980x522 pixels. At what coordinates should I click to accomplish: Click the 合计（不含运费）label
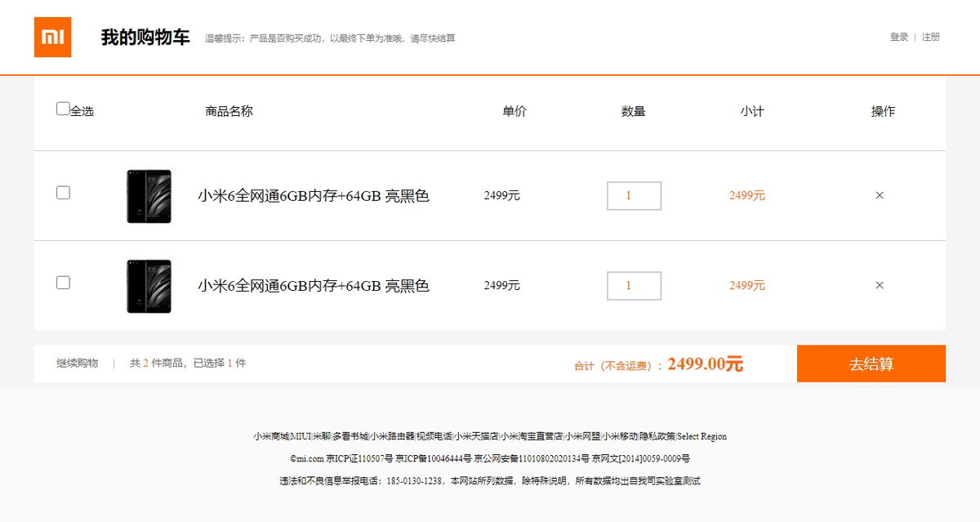(617, 366)
